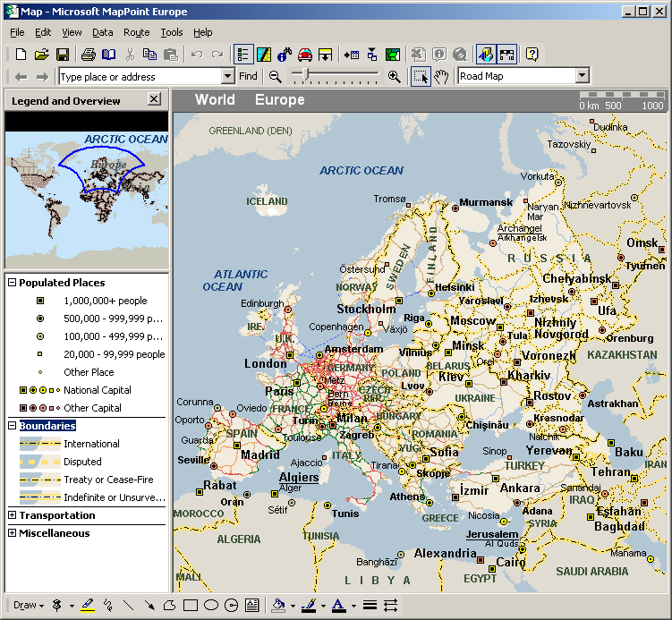Create a new map with New icon
Viewport: 672px width, 620px height.
(21, 55)
